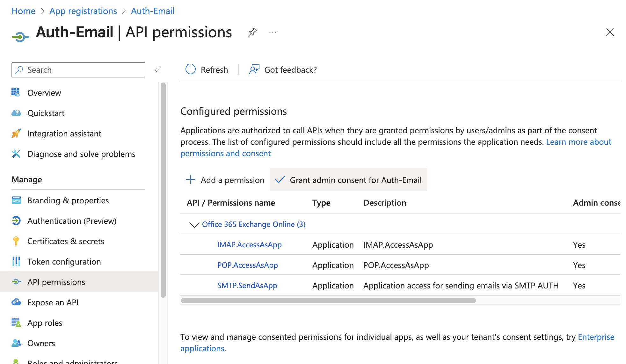The image size is (626, 364).
Task: Open the Quickstart page
Action: pos(46,113)
